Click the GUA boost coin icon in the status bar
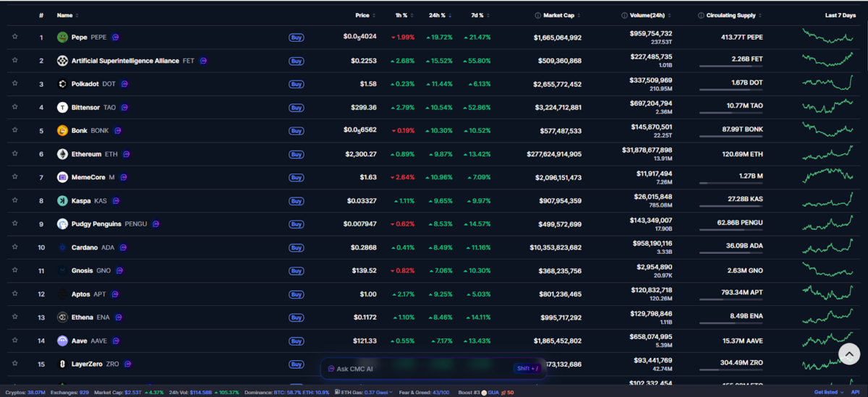Viewport: 868px width, 397px height. coord(484,393)
